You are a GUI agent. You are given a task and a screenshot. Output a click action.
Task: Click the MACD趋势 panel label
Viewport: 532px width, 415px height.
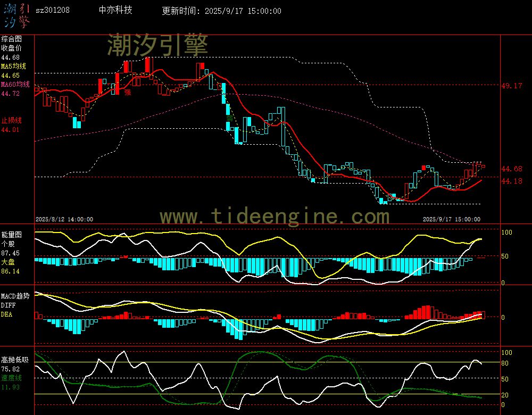coord(15,296)
